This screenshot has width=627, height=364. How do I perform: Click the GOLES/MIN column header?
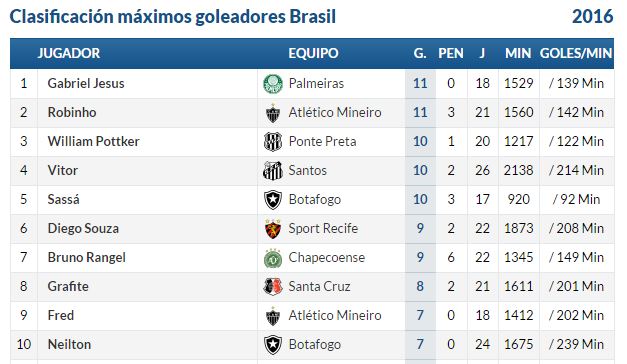click(x=576, y=53)
